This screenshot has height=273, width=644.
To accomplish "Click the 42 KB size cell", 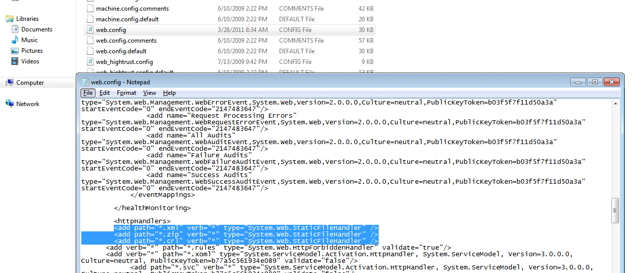I will pyautogui.click(x=366, y=9).
